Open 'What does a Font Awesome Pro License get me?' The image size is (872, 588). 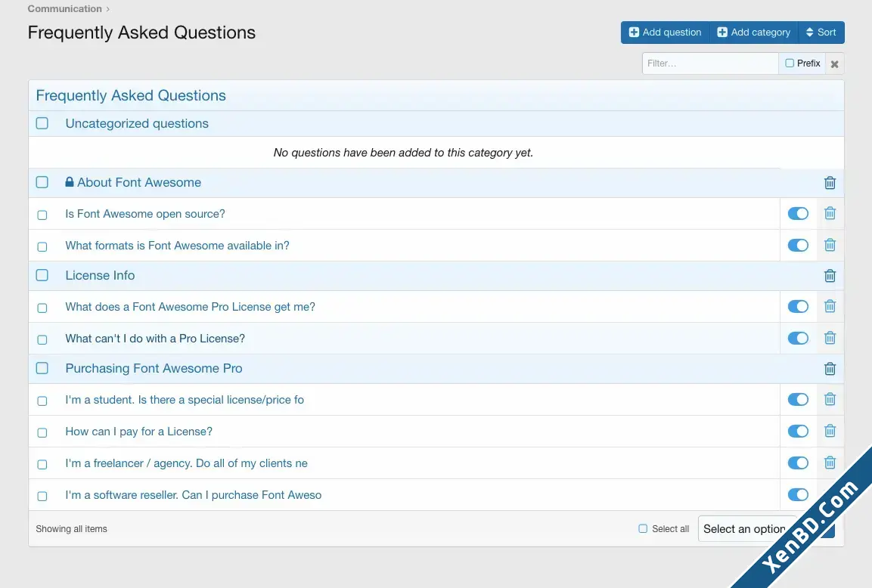190,307
